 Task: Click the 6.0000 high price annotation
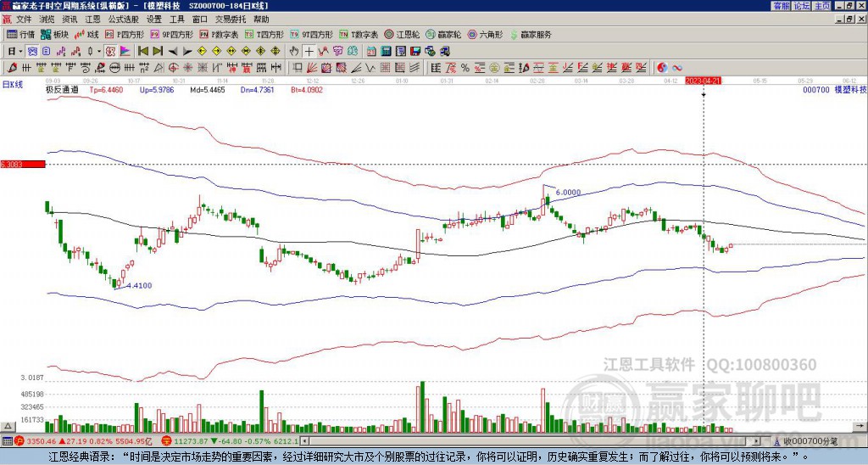pyautogui.click(x=569, y=193)
